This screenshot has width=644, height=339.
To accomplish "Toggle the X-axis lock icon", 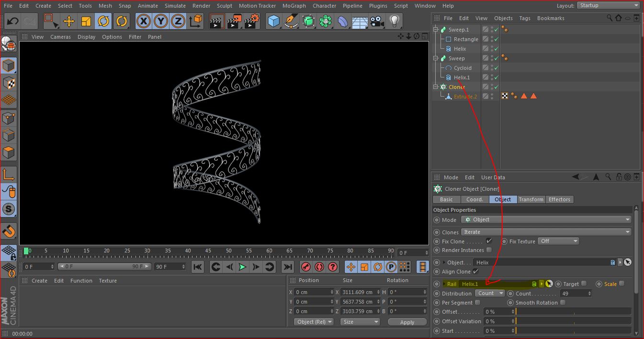I will point(144,21).
